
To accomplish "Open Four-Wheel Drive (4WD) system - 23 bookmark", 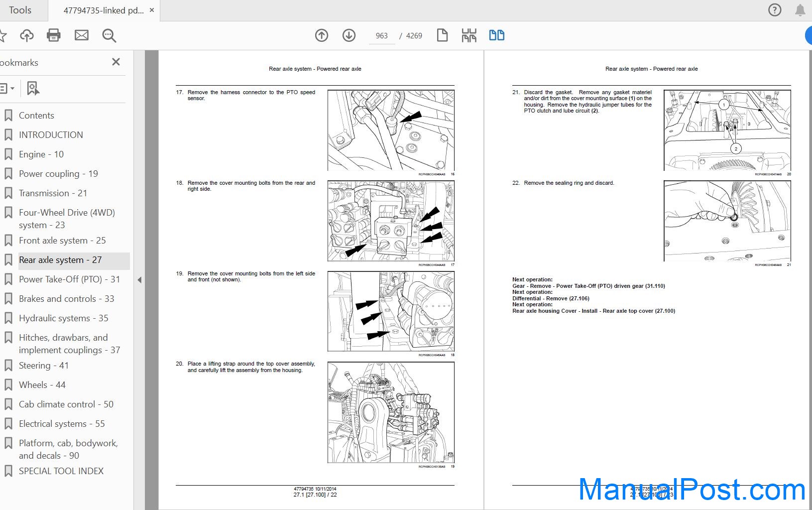I will [67, 219].
